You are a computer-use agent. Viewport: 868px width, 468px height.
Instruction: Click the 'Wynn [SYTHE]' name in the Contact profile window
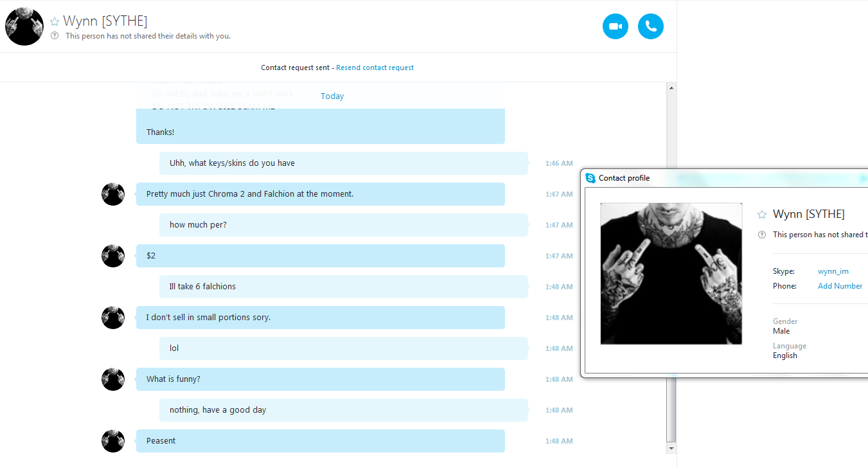click(x=808, y=214)
